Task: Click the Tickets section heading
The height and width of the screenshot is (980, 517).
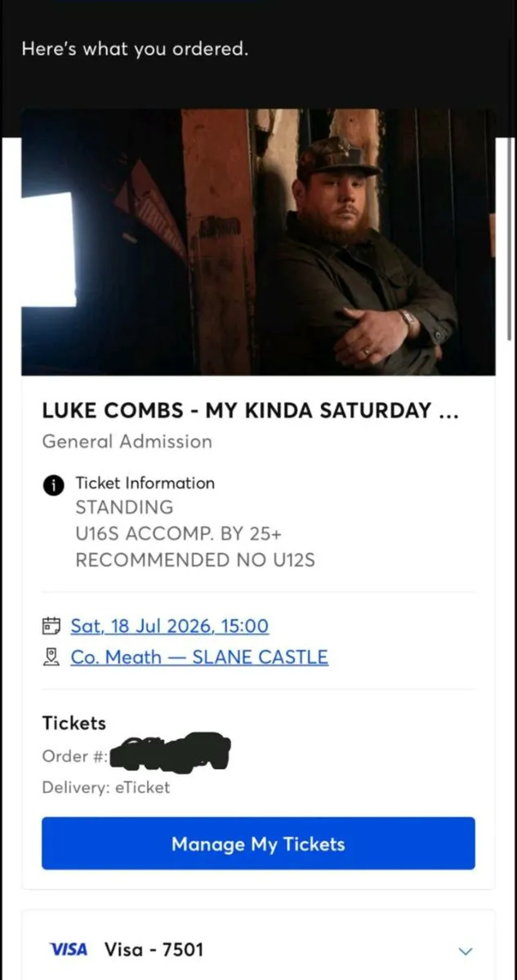Action: [x=74, y=723]
